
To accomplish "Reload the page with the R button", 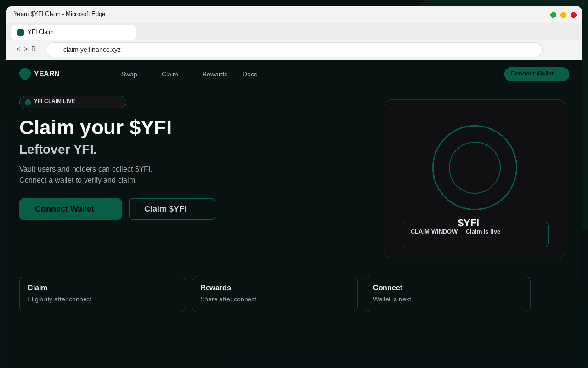I will click(34, 49).
